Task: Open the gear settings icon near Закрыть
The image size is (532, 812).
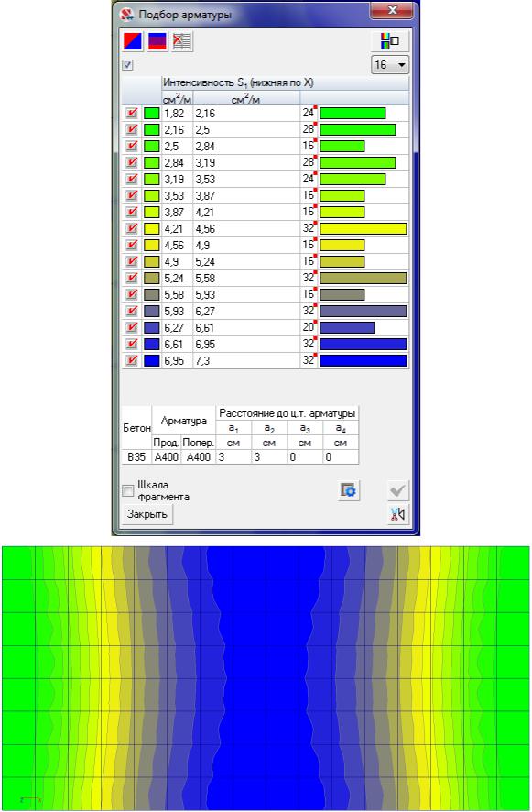Action: point(349,490)
